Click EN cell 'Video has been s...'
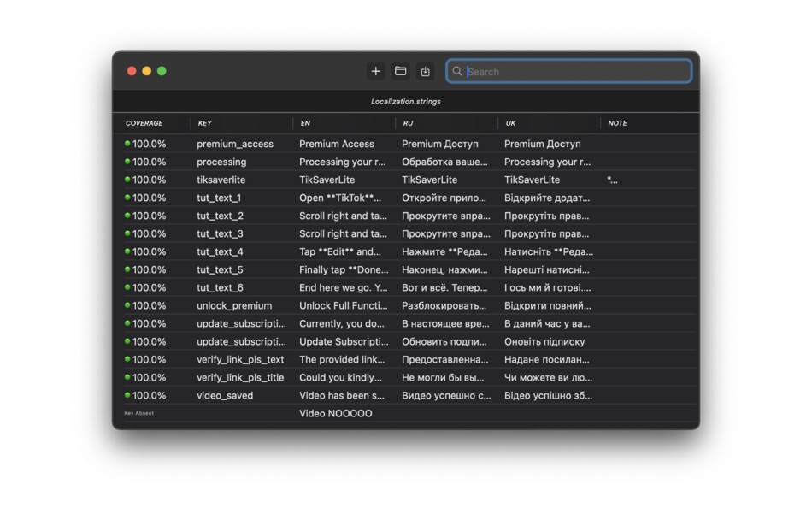The width and height of the screenshot is (812, 508). click(x=342, y=395)
